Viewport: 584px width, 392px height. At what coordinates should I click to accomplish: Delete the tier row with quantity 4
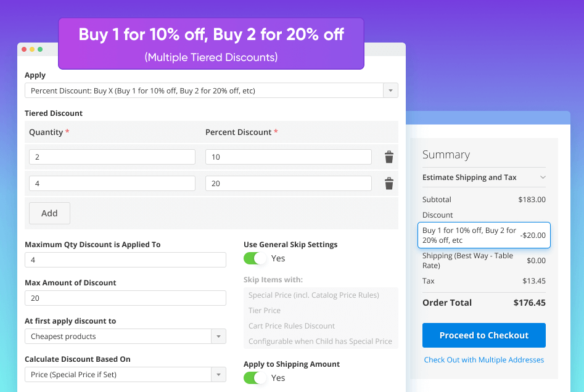point(389,184)
